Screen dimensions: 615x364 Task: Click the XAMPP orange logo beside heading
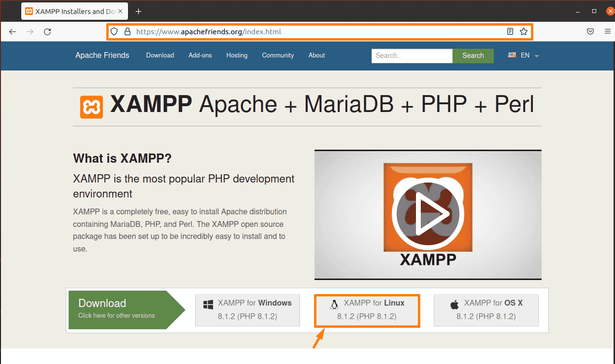(x=92, y=107)
